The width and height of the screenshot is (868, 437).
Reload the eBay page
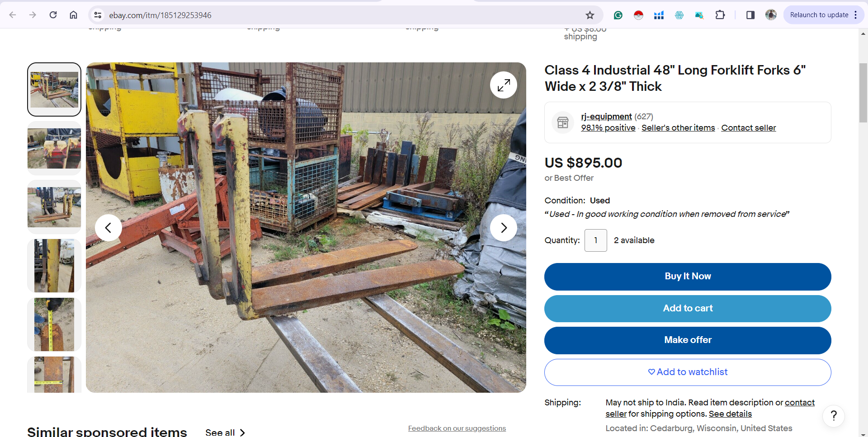click(x=53, y=15)
